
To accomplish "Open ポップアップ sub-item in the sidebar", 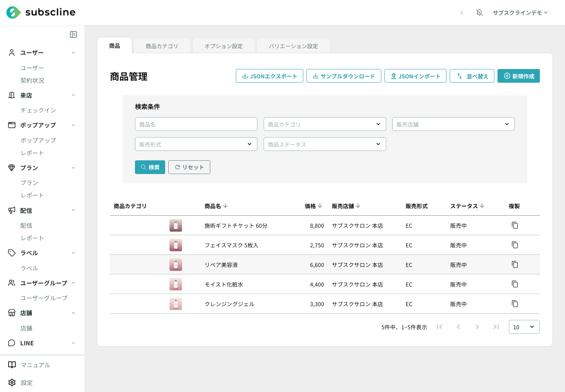I will coord(38,140).
